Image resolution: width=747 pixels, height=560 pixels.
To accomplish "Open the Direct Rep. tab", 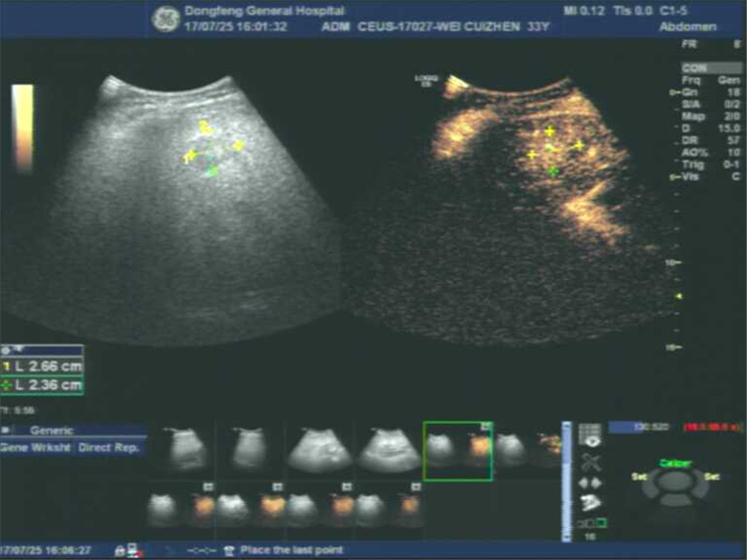I will click(x=111, y=447).
